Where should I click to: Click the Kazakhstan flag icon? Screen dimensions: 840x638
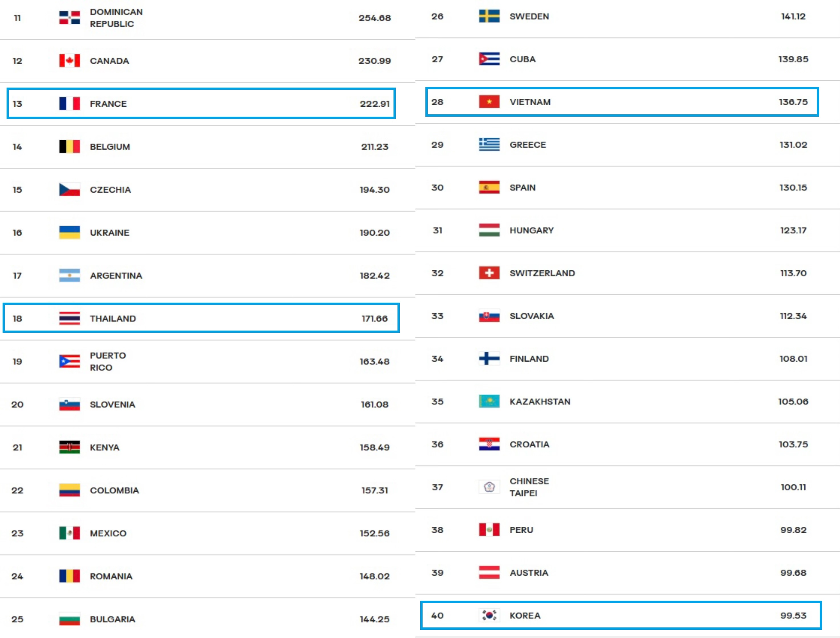click(489, 401)
